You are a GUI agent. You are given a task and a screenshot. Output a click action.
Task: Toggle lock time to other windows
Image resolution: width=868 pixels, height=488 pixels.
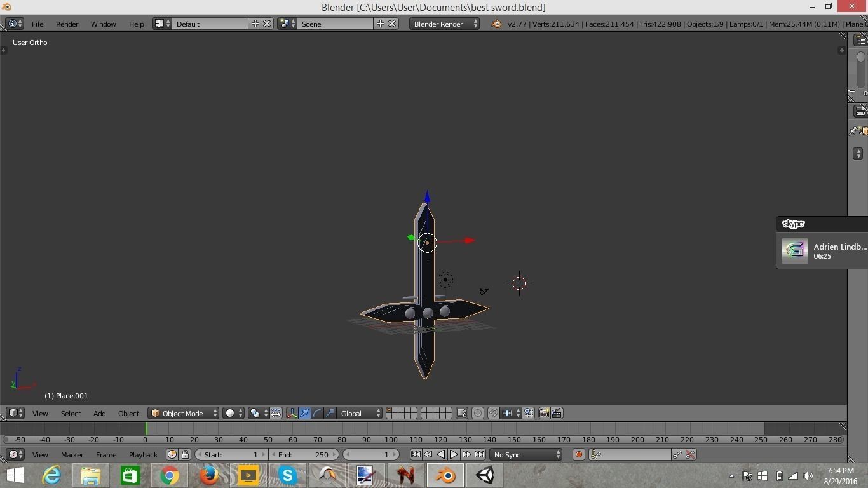185,454
